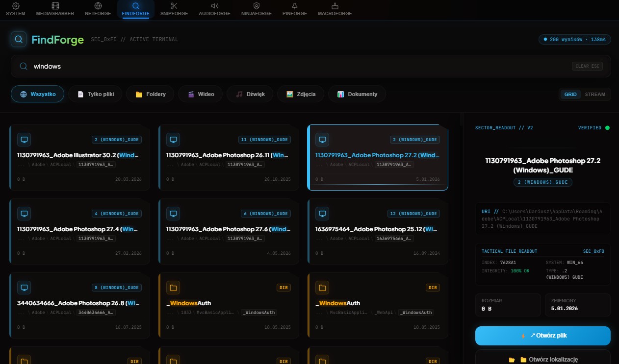Open the NetForge module
This screenshot has width=619, height=364.
click(98, 9)
